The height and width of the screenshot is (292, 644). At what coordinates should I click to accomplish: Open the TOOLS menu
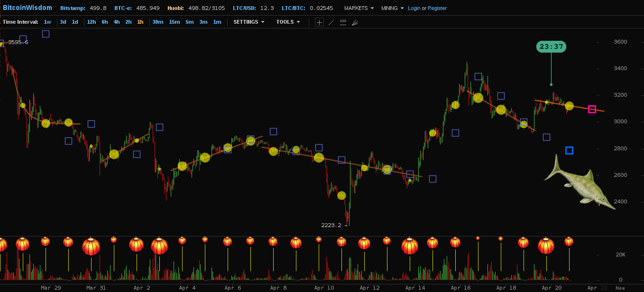click(288, 22)
